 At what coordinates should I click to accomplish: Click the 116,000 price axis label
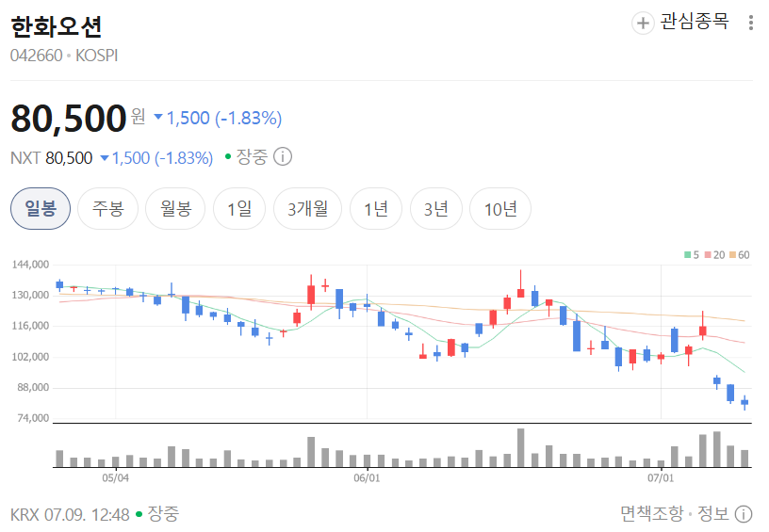(30, 326)
